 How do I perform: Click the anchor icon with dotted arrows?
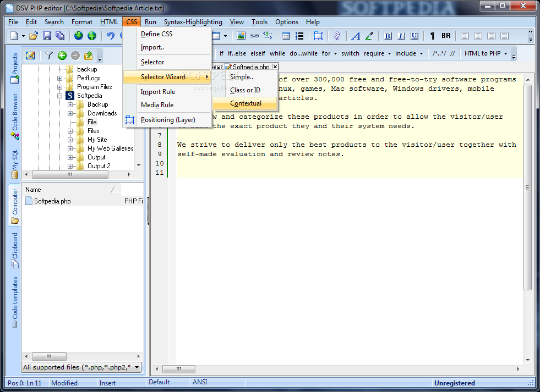coord(268,36)
